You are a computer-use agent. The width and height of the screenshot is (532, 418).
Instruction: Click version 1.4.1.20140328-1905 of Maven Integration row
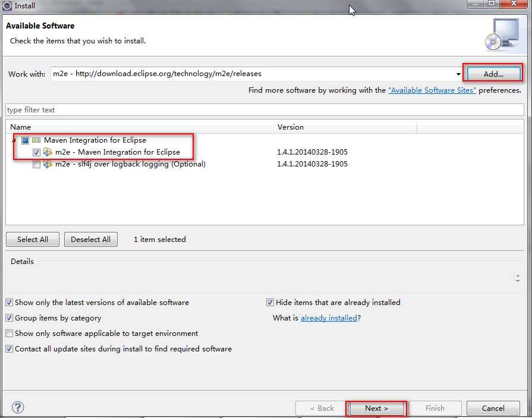point(312,152)
